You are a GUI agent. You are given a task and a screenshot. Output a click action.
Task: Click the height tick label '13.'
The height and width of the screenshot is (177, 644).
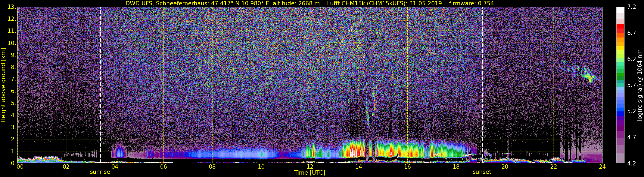[12, 7]
